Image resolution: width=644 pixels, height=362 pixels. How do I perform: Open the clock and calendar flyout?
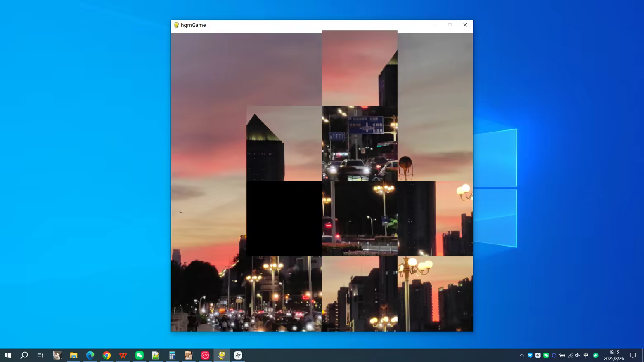click(x=614, y=355)
